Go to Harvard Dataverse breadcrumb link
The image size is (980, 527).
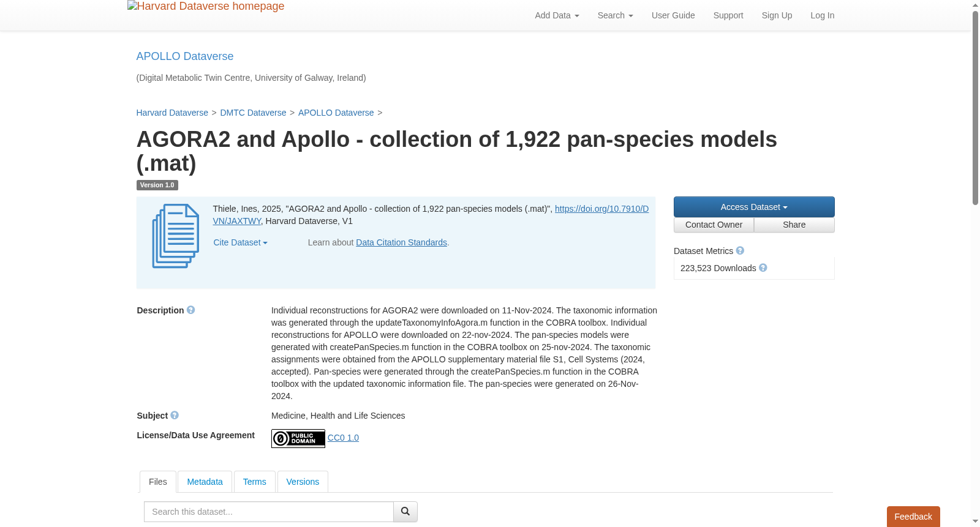tap(172, 113)
